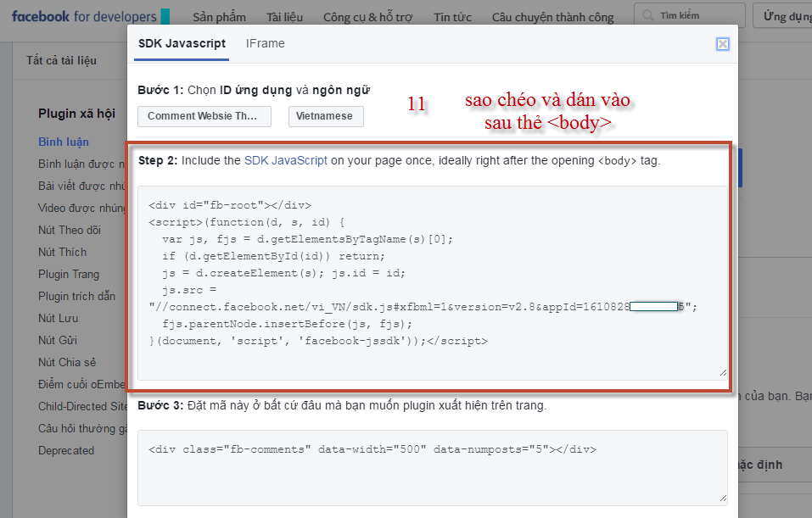
Task: Open Plugin Trang sidebar item
Action: 69,275
